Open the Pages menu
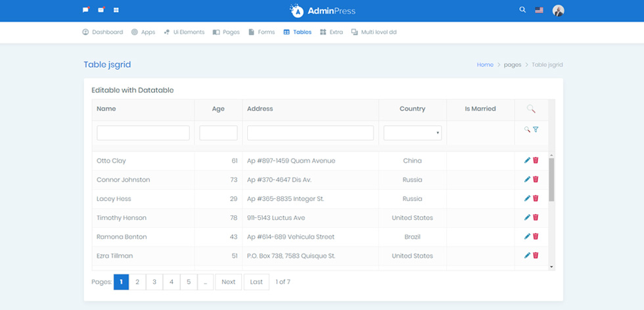Screen dimensions: 644x310 point(226,32)
